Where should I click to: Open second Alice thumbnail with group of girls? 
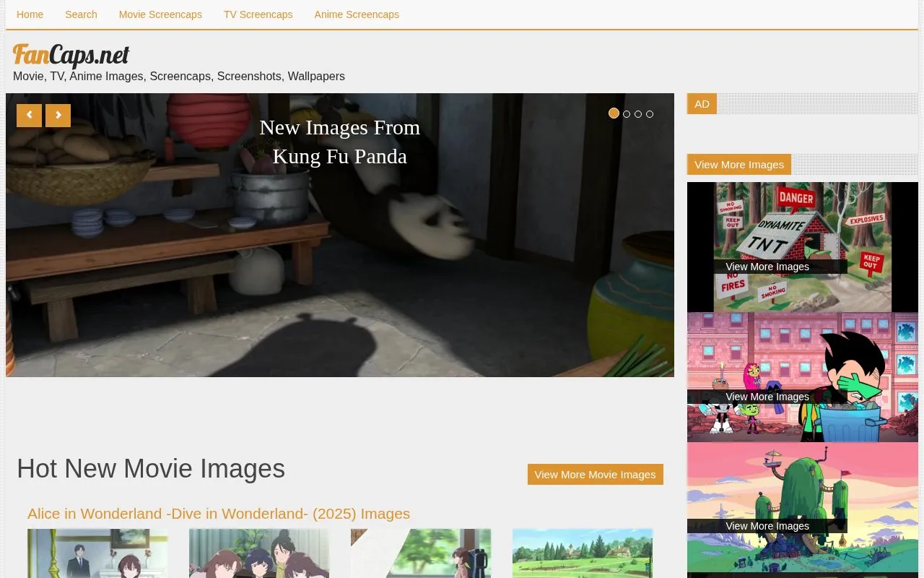click(x=259, y=553)
